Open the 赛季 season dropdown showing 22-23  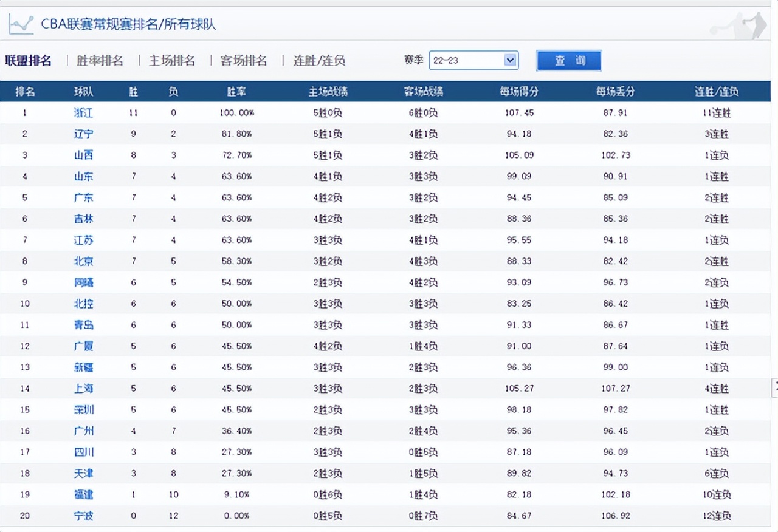coord(474,60)
